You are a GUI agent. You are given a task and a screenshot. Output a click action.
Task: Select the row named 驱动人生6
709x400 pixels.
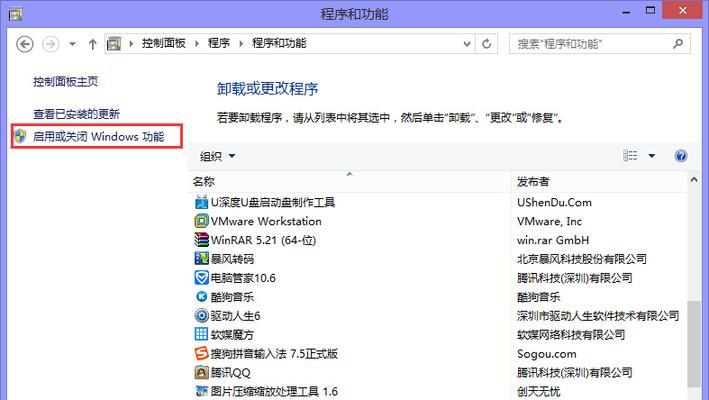[437, 316]
